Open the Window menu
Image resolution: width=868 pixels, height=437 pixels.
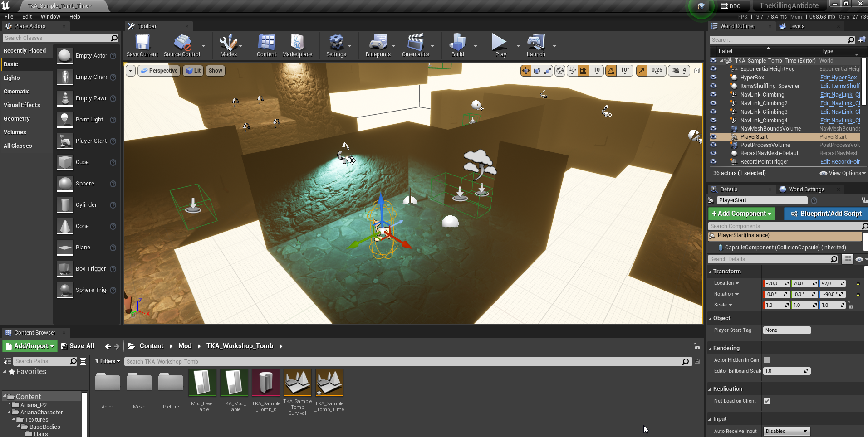tap(50, 17)
